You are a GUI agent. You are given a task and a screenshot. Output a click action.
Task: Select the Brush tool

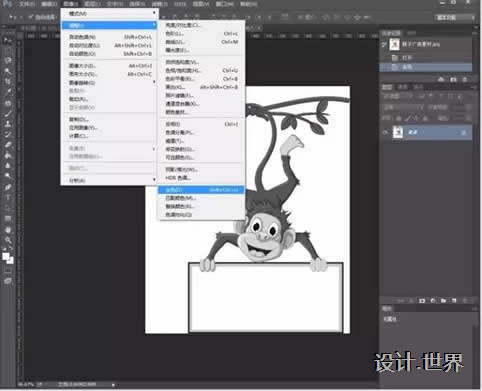pyautogui.click(x=7, y=113)
